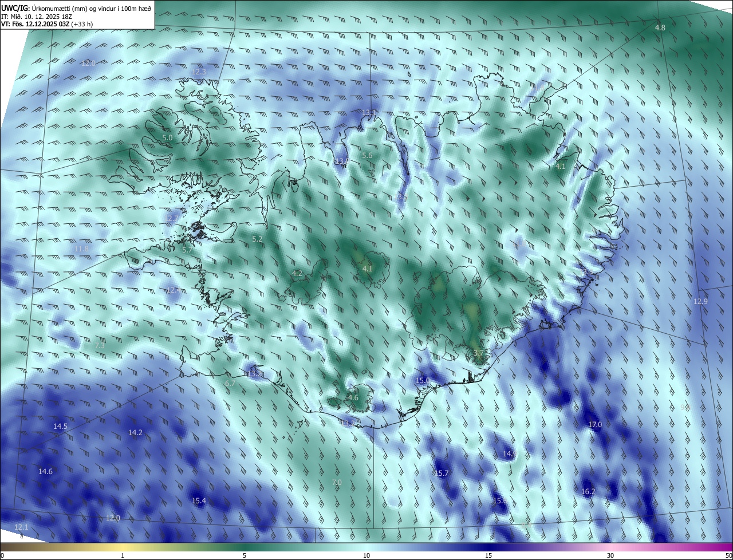This screenshot has height=560, width=733.
Task: Click the 12.9 value label
Action: tap(700, 301)
